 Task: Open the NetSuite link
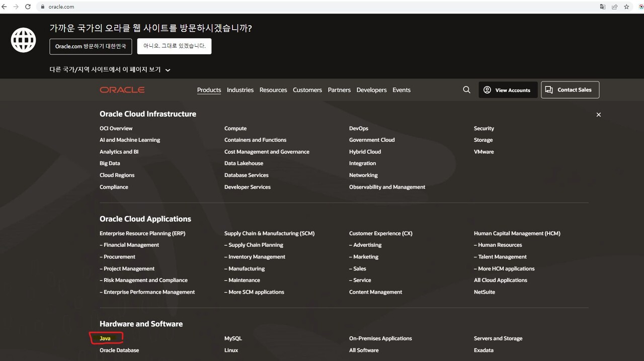(485, 292)
